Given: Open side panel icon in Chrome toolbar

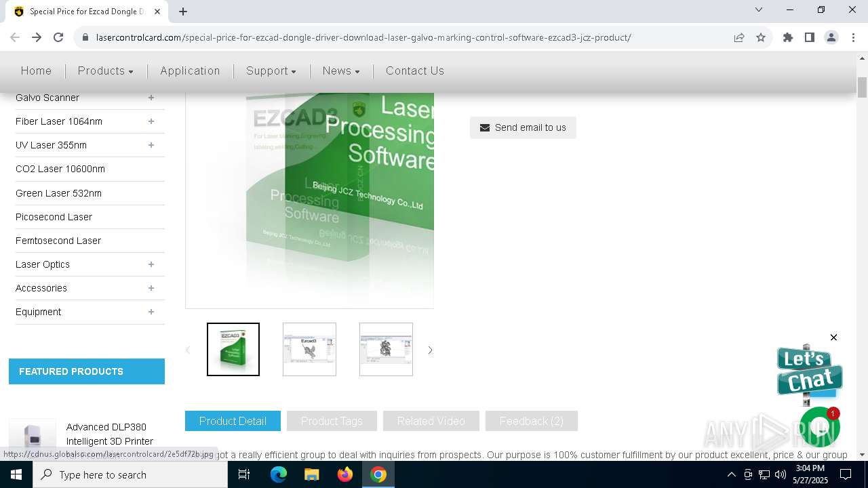Looking at the screenshot, I should tap(810, 37).
